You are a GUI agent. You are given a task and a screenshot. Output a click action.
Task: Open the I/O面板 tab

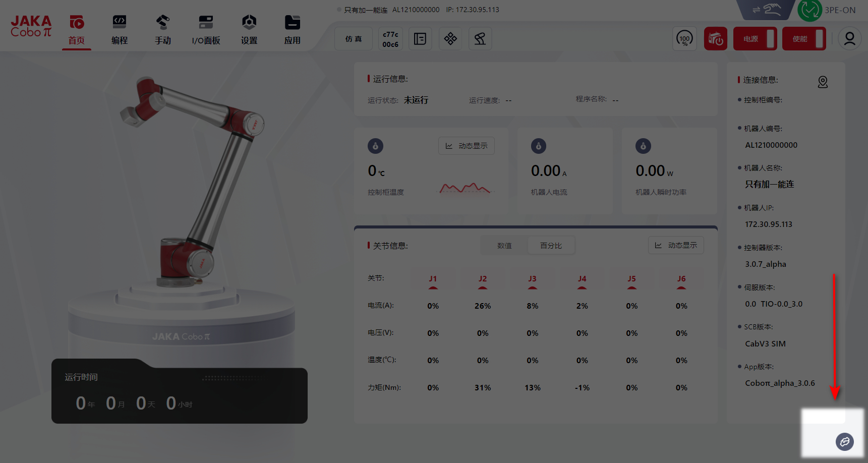(206, 30)
